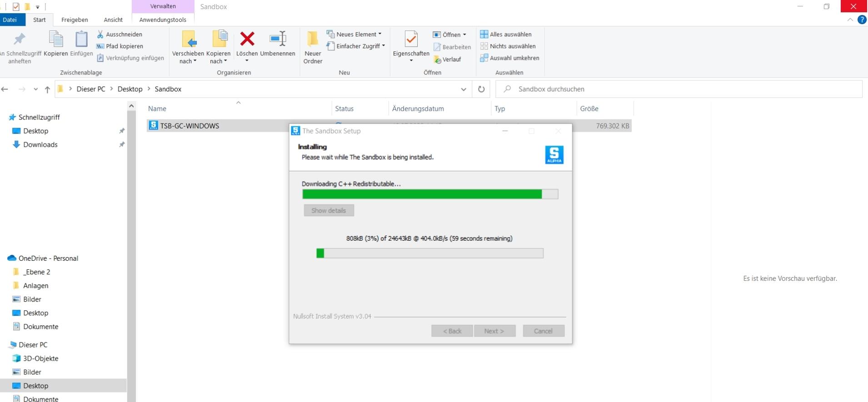The image size is (868, 402).
Task: Click the Eigenschaften checkmark icon
Action: (x=411, y=40)
